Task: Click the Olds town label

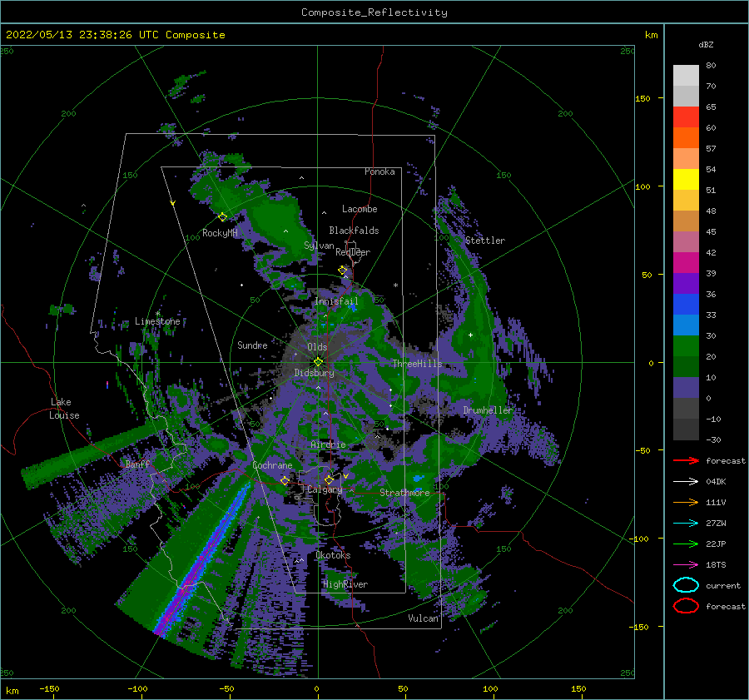Action: click(317, 347)
